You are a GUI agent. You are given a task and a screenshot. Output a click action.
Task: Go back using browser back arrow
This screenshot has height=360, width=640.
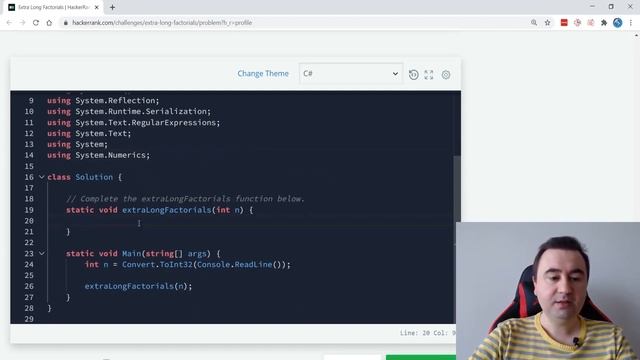pos(9,23)
